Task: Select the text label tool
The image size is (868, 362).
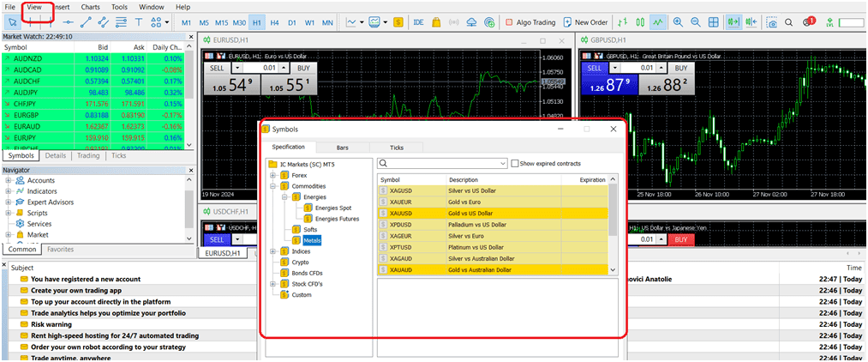Action: click(x=139, y=22)
